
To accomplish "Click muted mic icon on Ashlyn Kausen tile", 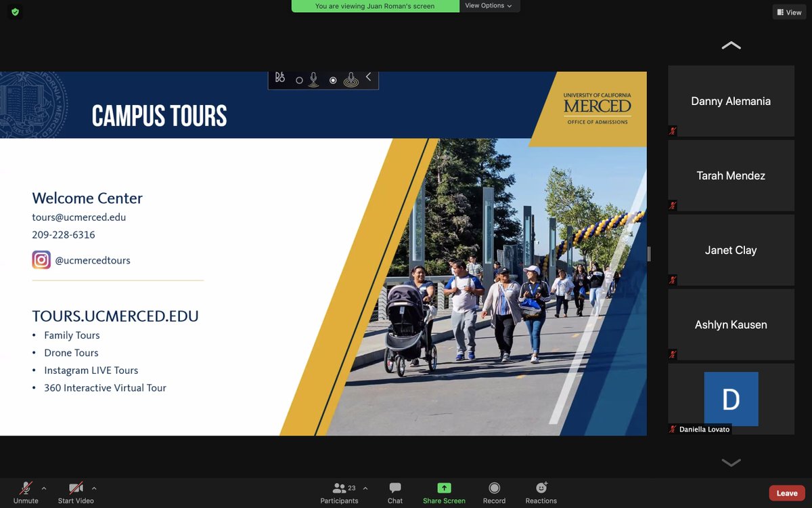I will (x=672, y=354).
